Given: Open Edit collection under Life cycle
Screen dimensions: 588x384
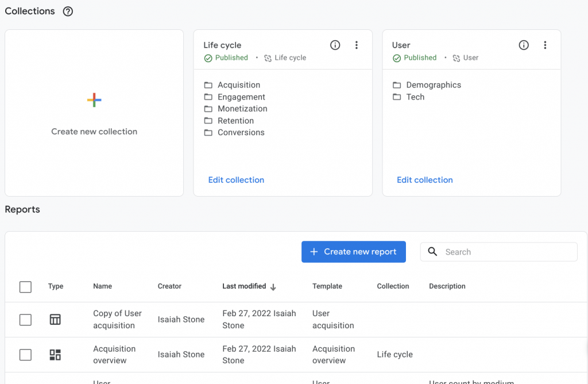Looking at the screenshot, I should tap(236, 179).
